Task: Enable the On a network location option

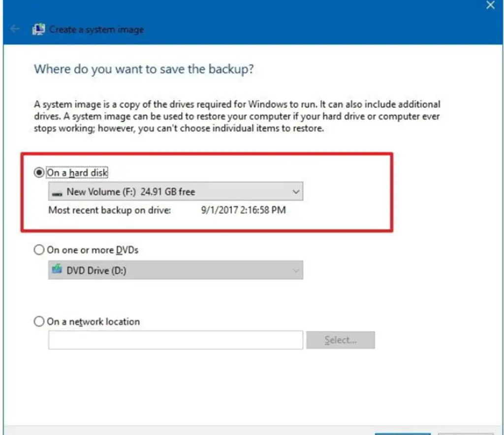Action: click(x=39, y=322)
